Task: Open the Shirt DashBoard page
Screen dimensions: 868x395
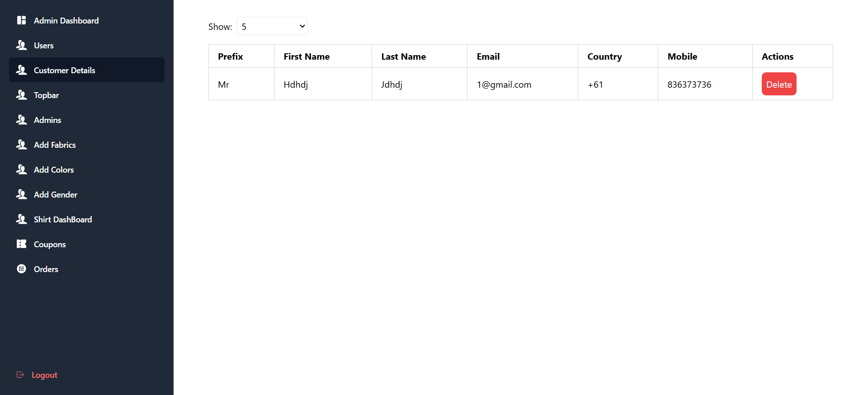Action: point(63,219)
